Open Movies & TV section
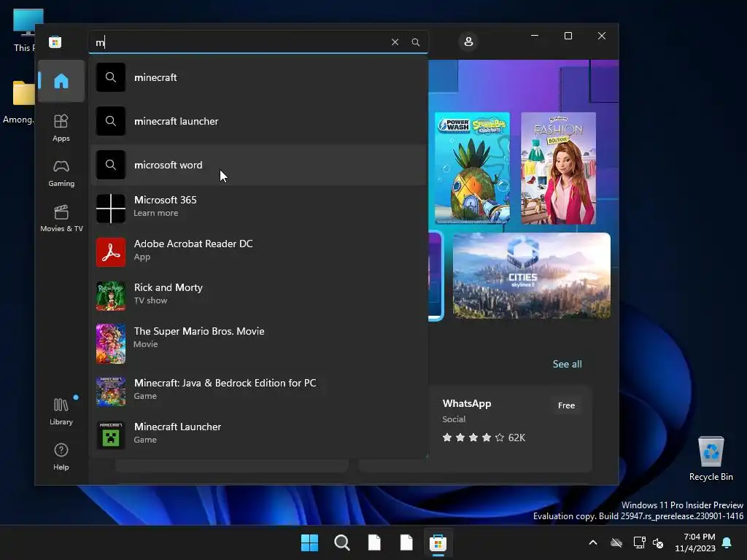Viewport: 747px width, 560px height. [x=61, y=218]
